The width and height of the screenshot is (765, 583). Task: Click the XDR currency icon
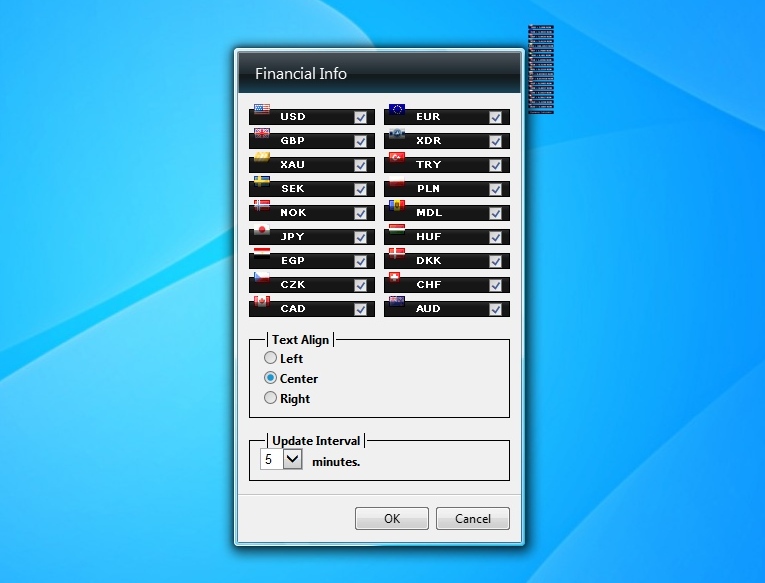point(397,133)
